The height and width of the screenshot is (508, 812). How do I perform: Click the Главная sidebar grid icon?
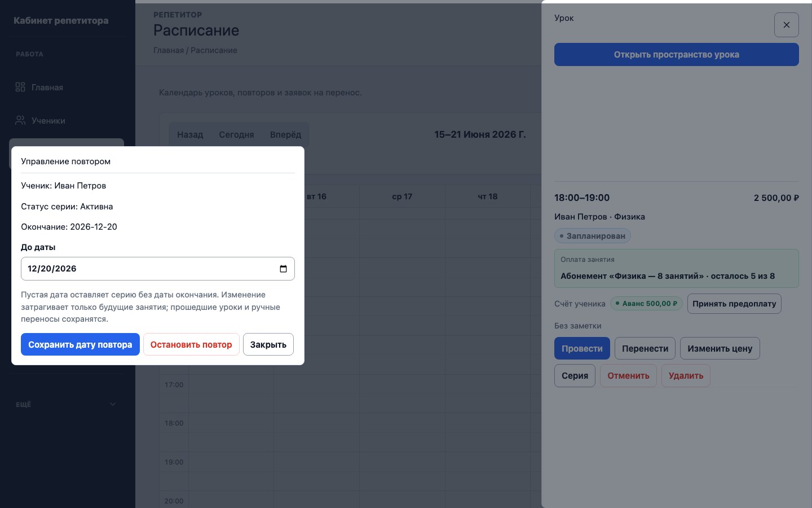click(x=20, y=87)
